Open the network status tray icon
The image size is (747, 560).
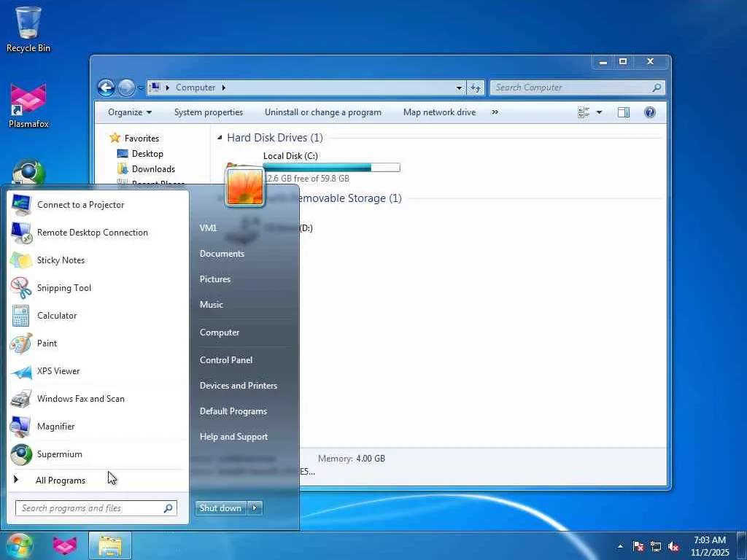[656, 546]
